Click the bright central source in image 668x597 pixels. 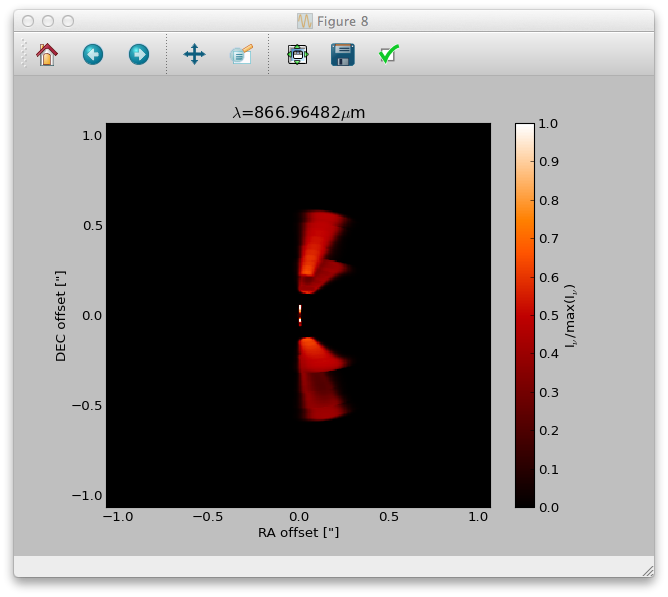pyautogui.click(x=300, y=315)
